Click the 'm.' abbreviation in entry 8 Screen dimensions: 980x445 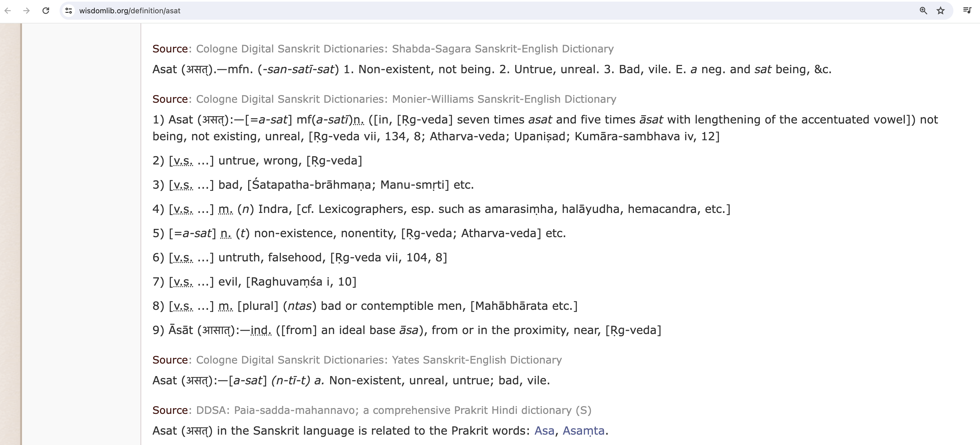coord(226,306)
